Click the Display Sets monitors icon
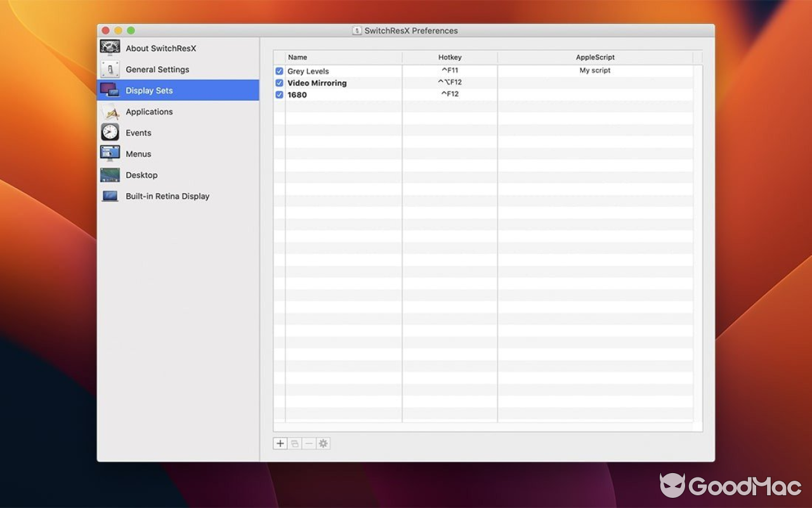 (x=109, y=90)
